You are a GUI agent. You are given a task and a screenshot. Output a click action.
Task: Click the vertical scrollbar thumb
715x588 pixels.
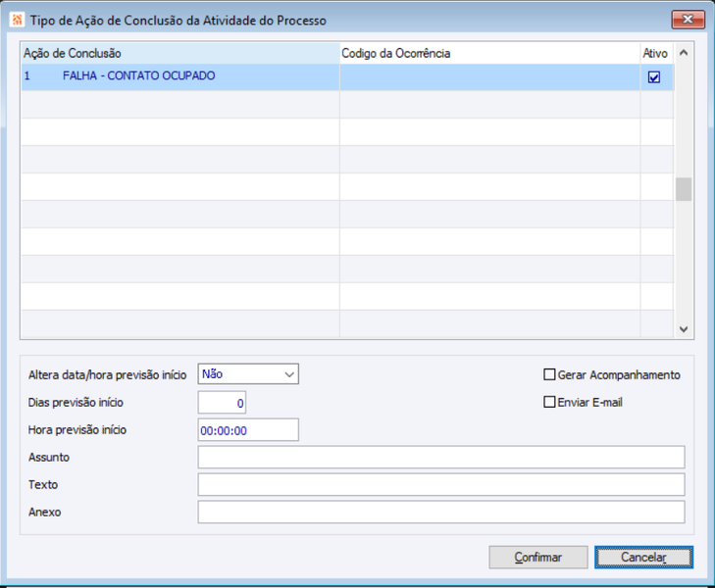(683, 189)
